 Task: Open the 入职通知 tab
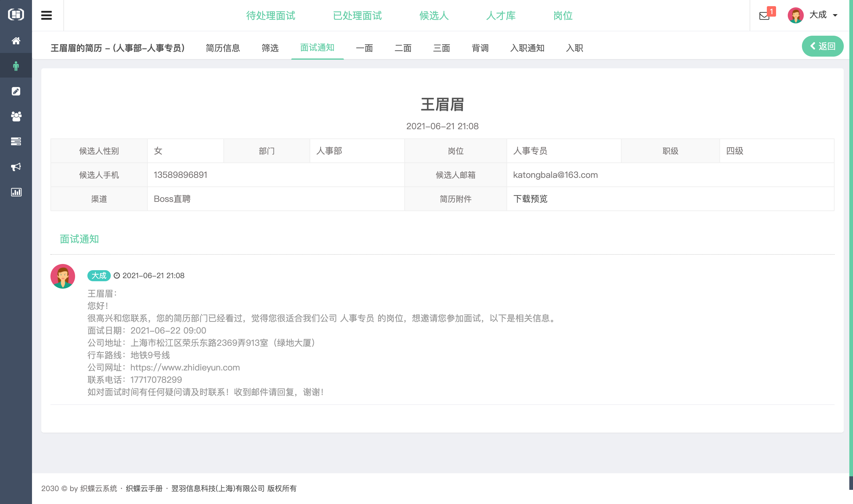click(x=527, y=48)
